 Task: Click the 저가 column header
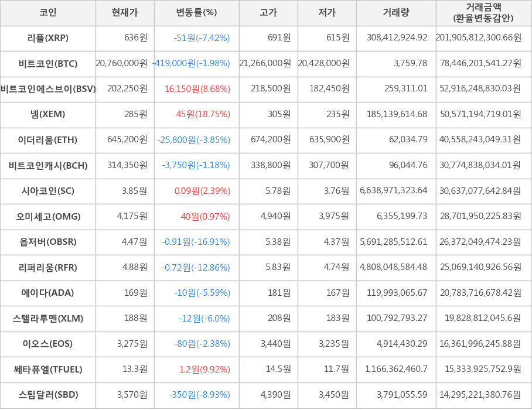click(x=327, y=12)
